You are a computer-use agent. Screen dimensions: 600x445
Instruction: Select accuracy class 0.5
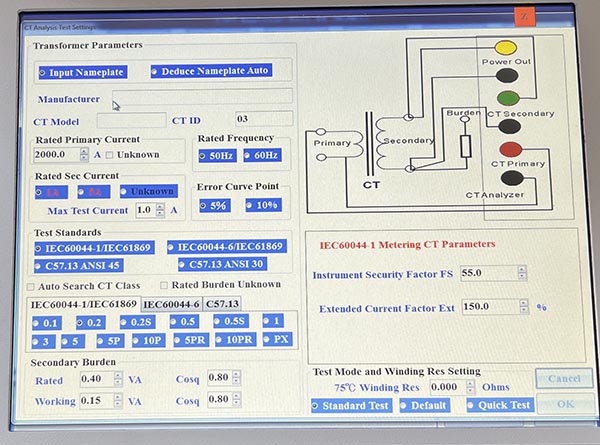(184, 321)
